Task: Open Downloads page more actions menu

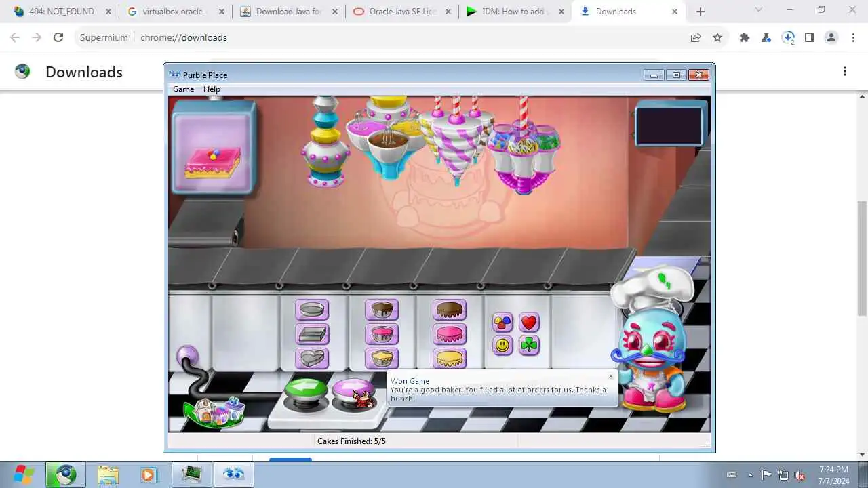Action: tap(845, 71)
